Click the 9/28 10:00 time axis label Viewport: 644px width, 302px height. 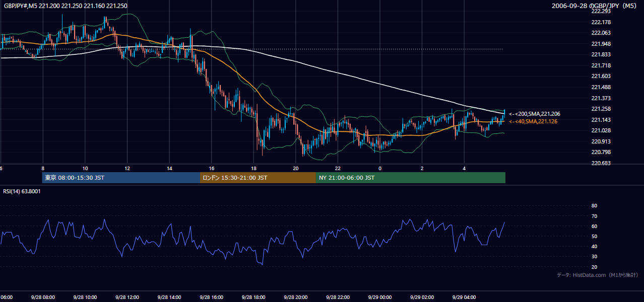tap(85, 297)
